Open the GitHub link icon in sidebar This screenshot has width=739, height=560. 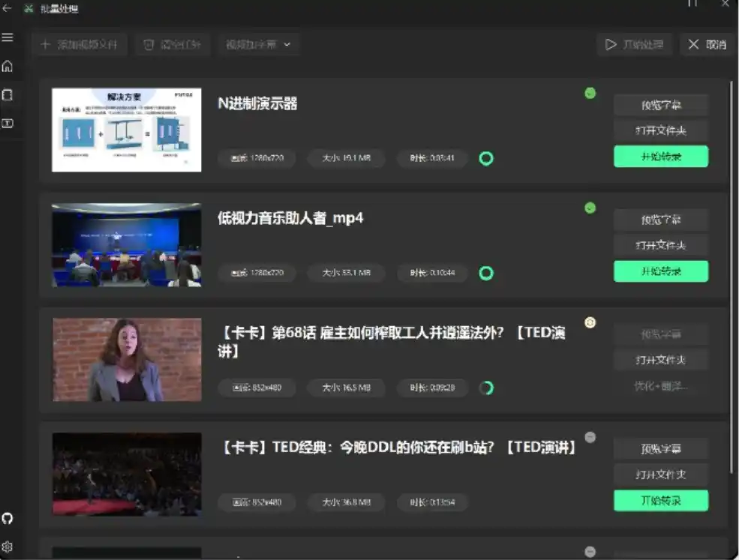(x=7, y=519)
